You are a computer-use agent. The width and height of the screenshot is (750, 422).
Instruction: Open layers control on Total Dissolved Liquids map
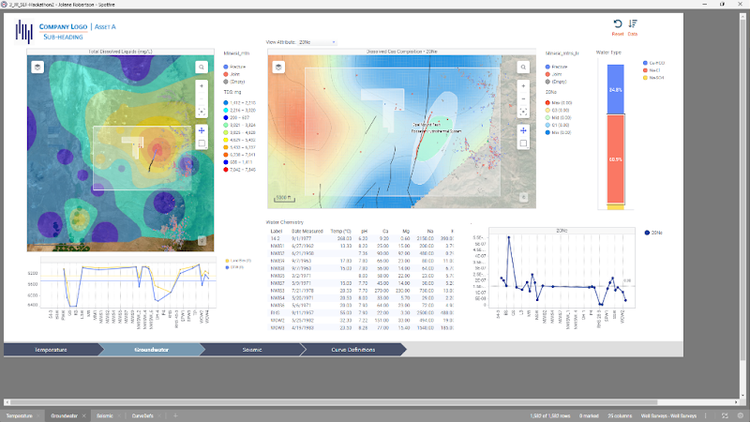click(38, 67)
